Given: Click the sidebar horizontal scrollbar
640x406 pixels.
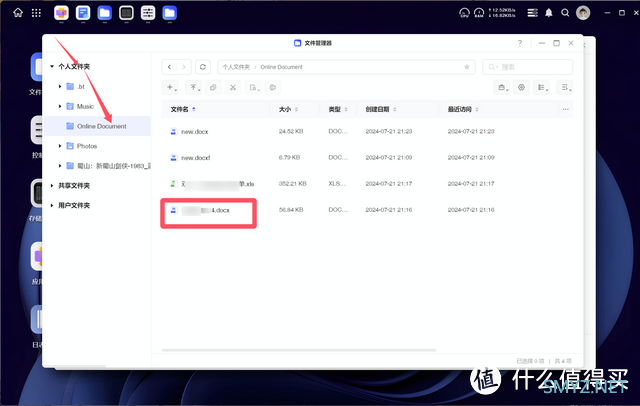Looking at the screenshot, I should 74,366.
